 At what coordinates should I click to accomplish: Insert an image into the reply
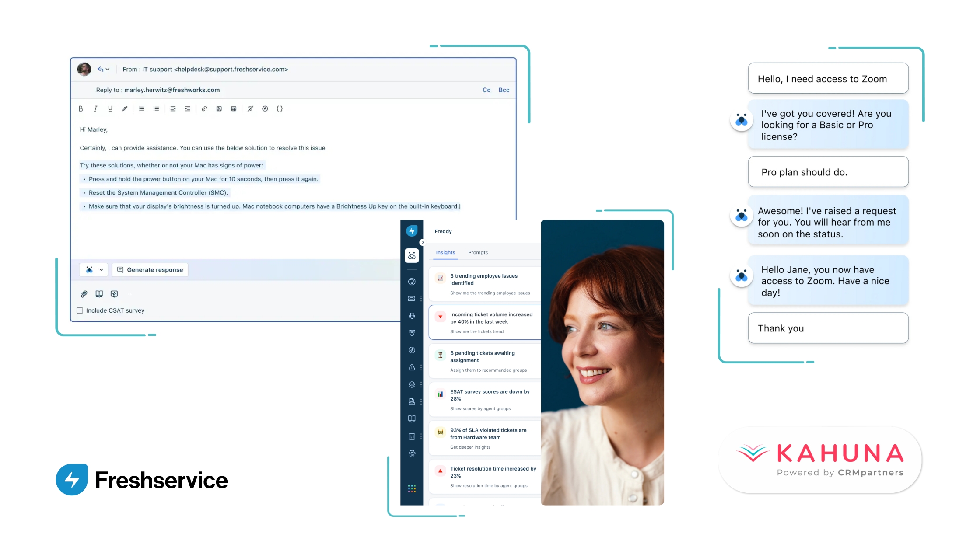(219, 109)
